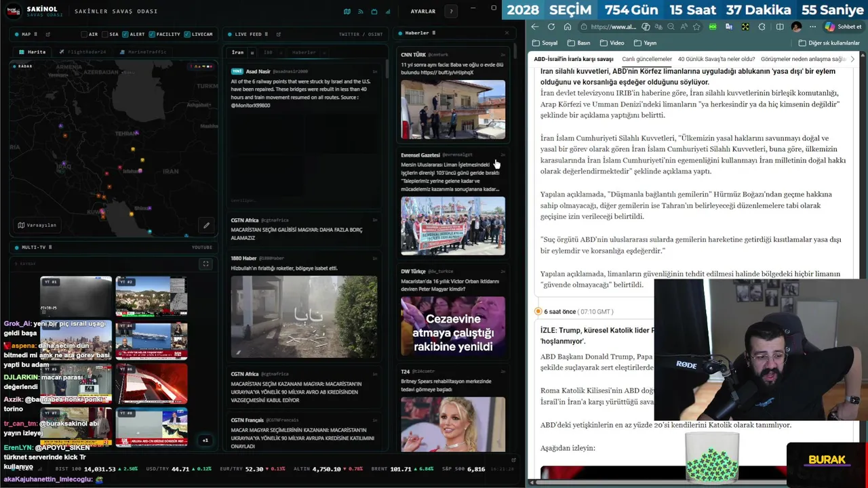
Task: Click the fullscreen icon in Multi-TV panel
Action: click(206, 264)
